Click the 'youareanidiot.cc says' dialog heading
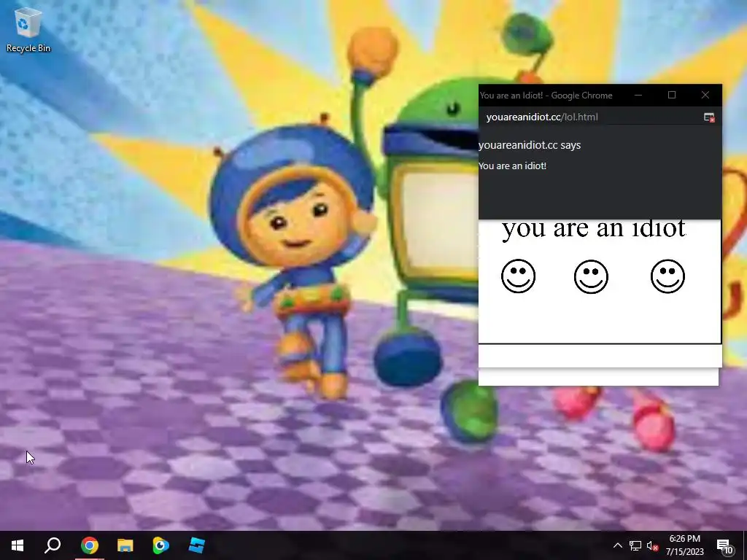The image size is (747, 560). click(x=530, y=145)
